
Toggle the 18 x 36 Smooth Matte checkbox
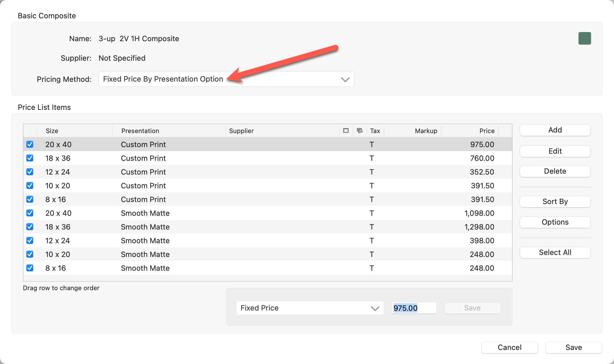click(30, 227)
